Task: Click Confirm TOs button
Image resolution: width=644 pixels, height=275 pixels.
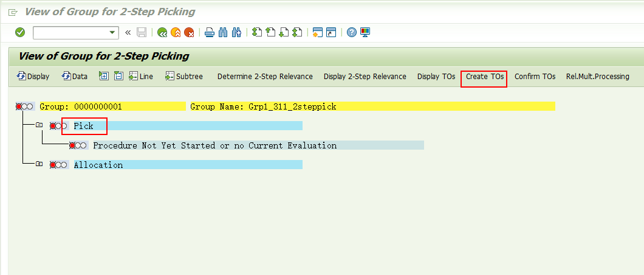Action: 535,77
